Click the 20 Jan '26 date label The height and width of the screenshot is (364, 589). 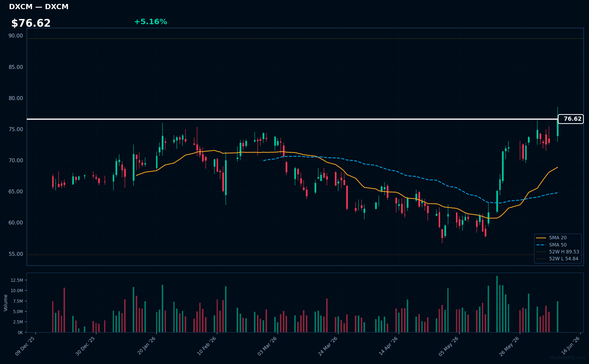[146, 346]
